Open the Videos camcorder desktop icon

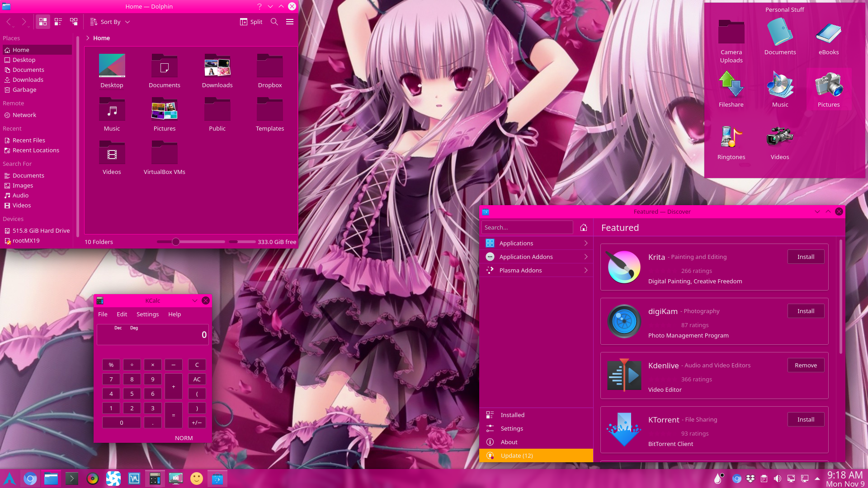[780, 142]
